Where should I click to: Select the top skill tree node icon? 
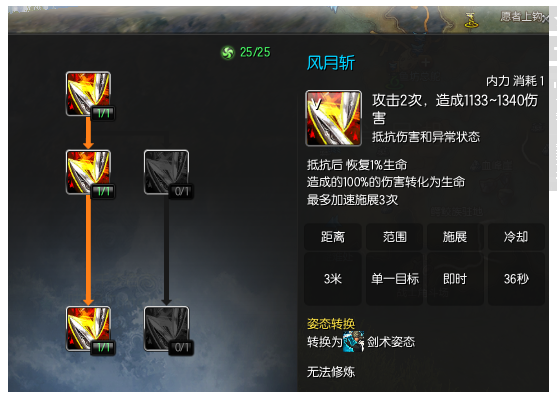[x=88, y=93]
